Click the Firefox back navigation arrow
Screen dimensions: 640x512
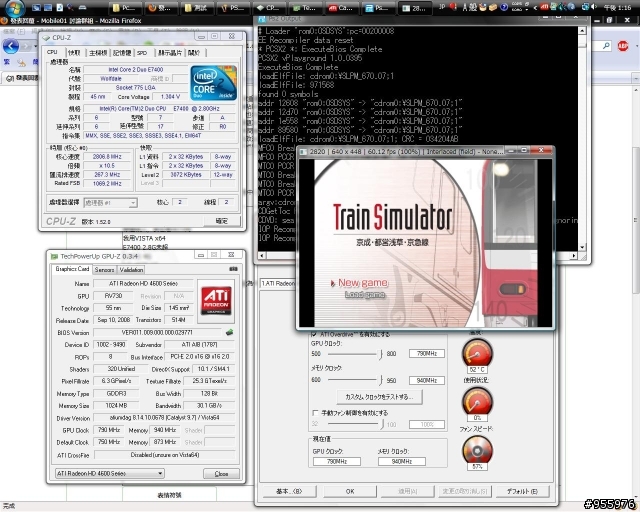[13, 44]
